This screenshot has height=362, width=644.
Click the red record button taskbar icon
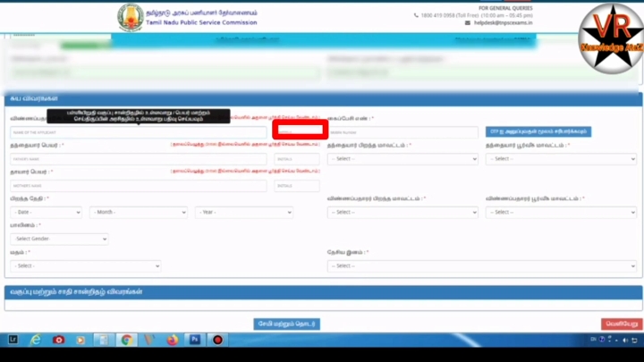tap(217, 340)
